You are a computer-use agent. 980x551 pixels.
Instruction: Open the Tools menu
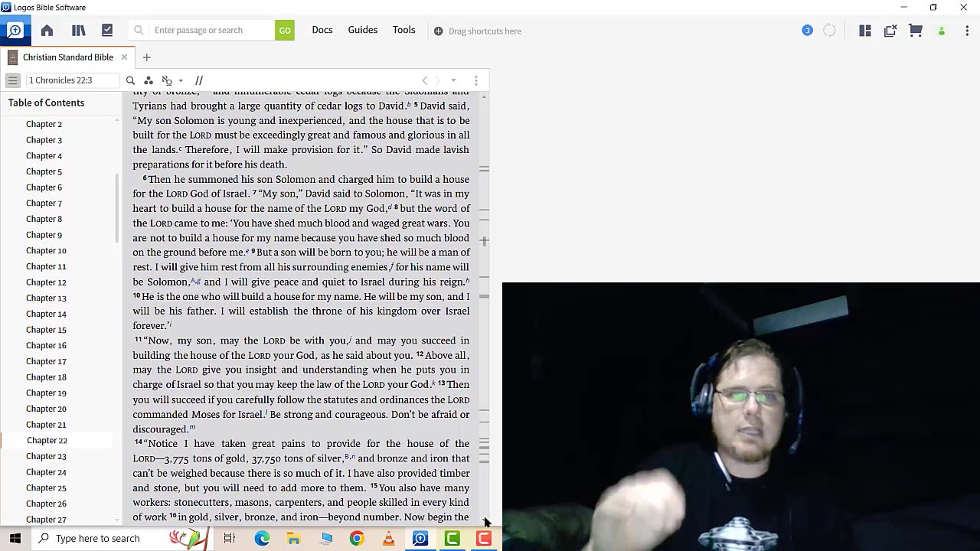404,30
